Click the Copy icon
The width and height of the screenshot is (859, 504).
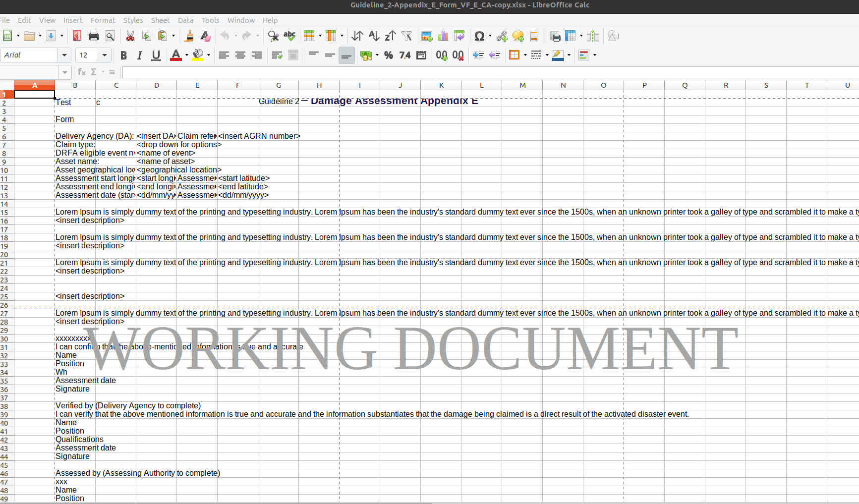click(x=147, y=36)
